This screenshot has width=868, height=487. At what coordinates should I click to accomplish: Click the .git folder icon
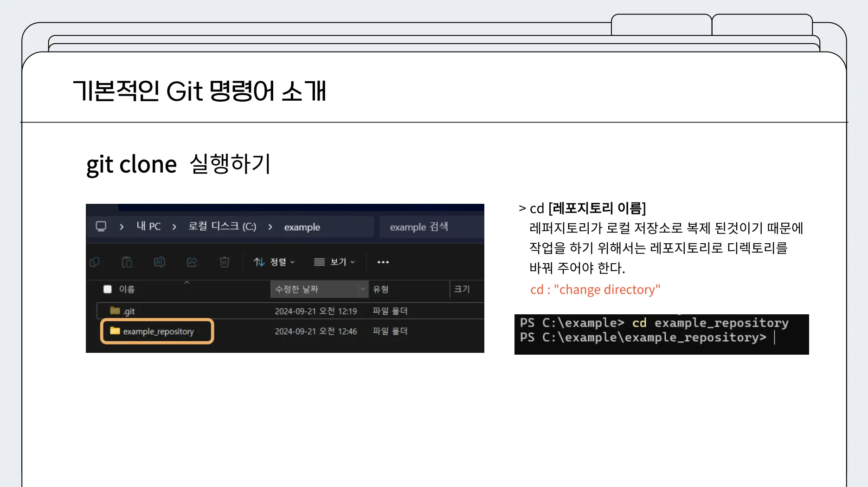pos(115,311)
